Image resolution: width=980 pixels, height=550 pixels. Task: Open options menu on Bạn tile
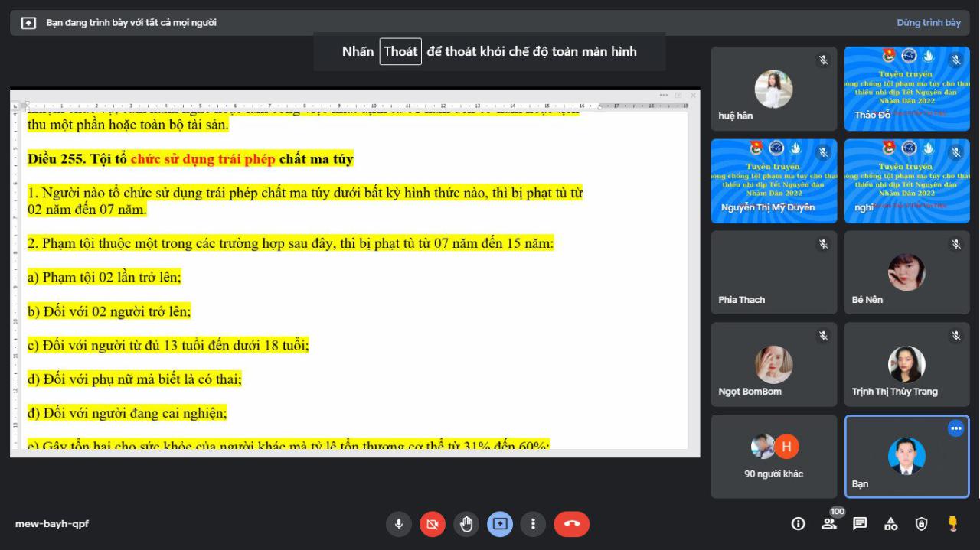click(x=955, y=428)
